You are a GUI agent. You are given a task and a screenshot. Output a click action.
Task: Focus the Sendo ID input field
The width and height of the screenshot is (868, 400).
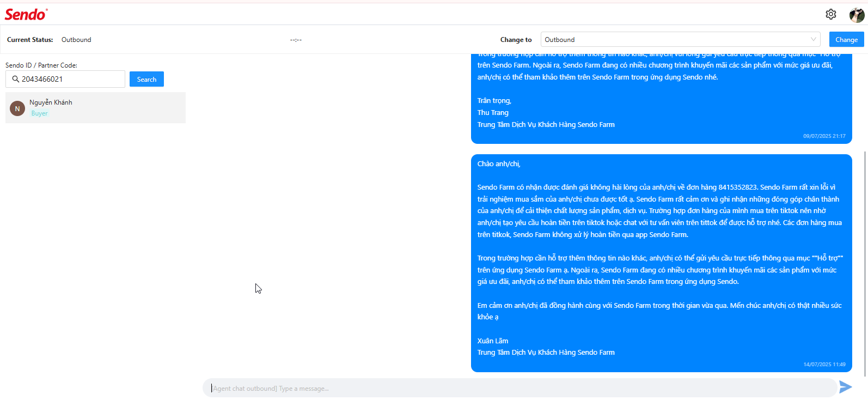(x=65, y=79)
